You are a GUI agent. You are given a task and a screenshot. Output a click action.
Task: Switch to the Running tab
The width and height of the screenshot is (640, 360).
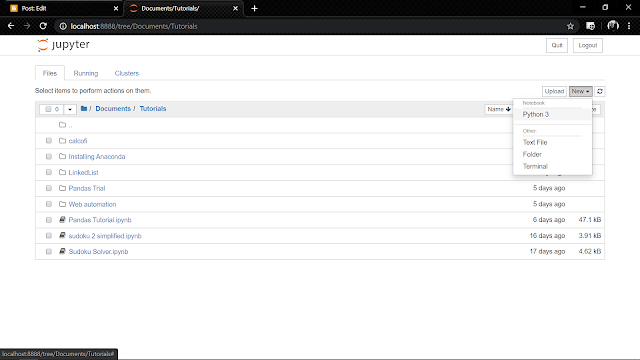click(x=86, y=73)
